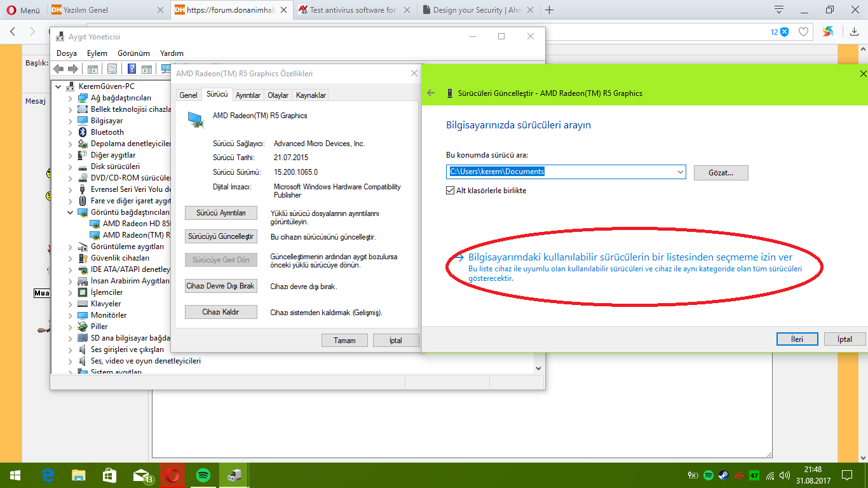Click Device Manager tree scrollbar down arrow
This screenshot has width=868, height=488.
coord(539,369)
